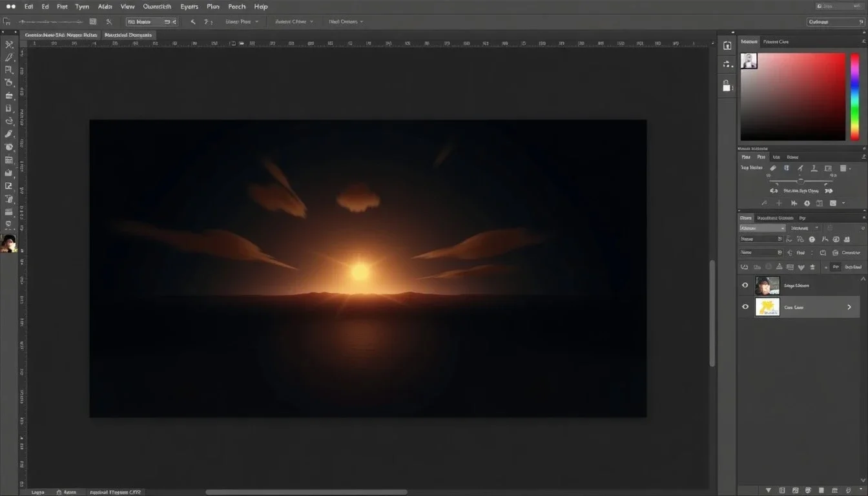Open the blend mode dropdown in layers panel
Image resolution: width=868 pixels, height=496 pixels.
[762, 228]
